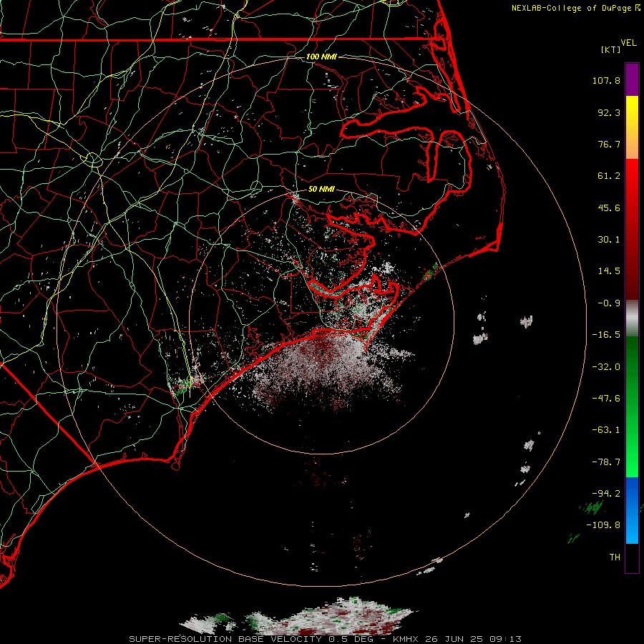644x644 pixels.
Task: Click the VEL legend title
Action: [x=629, y=43]
